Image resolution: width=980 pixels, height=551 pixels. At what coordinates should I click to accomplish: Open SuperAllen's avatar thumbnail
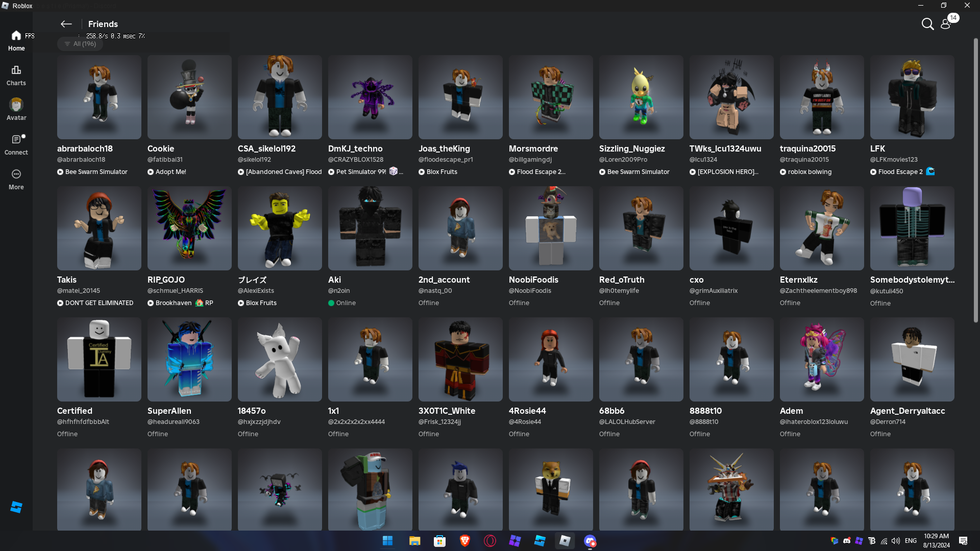tap(189, 359)
